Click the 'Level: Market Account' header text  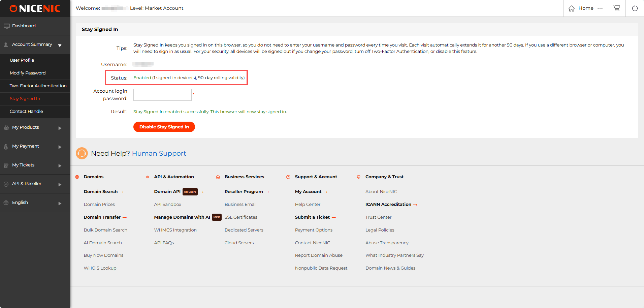(157, 8)
